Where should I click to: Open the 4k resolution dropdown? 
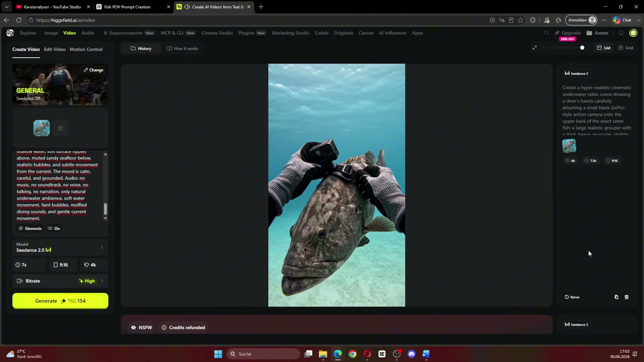point(94,265)
